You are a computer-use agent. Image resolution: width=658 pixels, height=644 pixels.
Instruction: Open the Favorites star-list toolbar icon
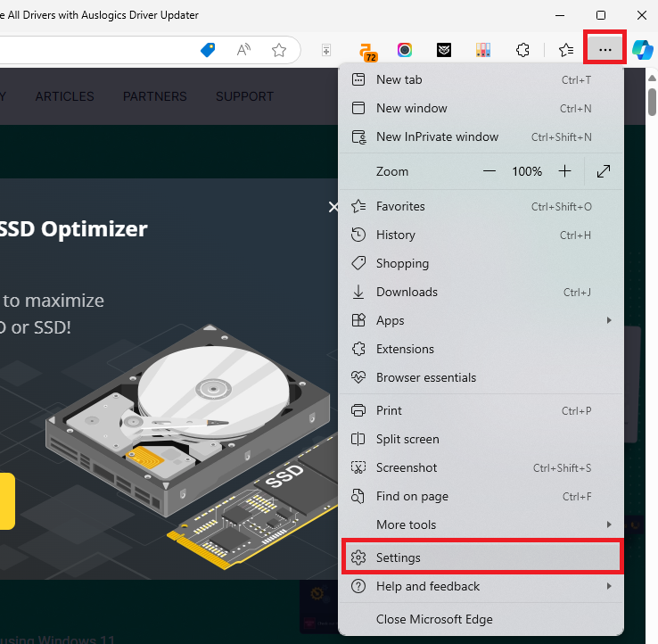(566, 50)
